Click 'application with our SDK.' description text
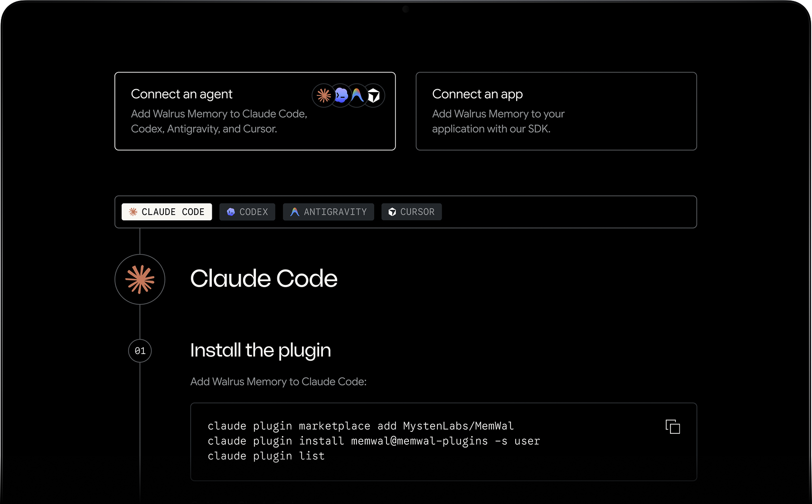 coord(491,129)
